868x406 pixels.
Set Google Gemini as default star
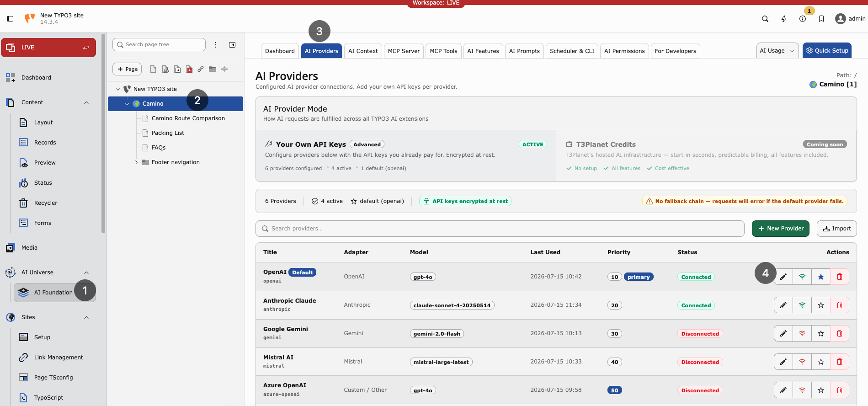coord(821,333)
